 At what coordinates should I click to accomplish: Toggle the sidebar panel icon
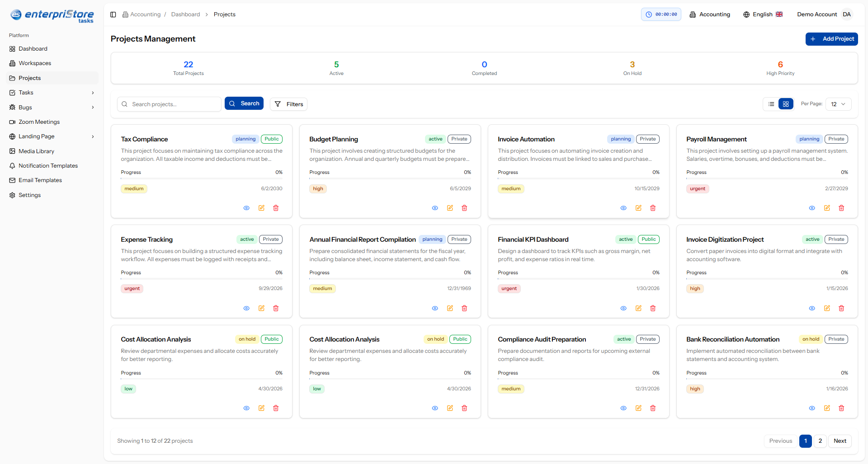pyautogui.click(x=113, y=14)
